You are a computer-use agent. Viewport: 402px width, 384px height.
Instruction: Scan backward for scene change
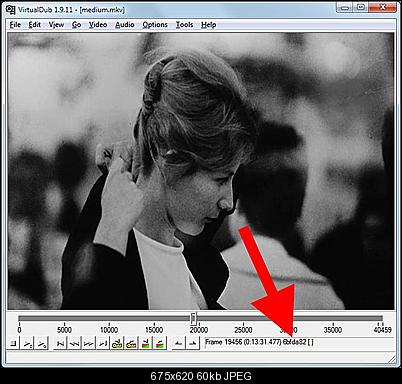[146, 343]
